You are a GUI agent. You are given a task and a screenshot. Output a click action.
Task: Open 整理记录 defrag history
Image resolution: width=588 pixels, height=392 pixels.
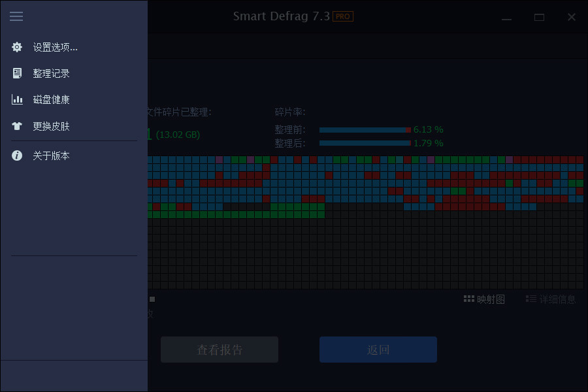point(52,74)
